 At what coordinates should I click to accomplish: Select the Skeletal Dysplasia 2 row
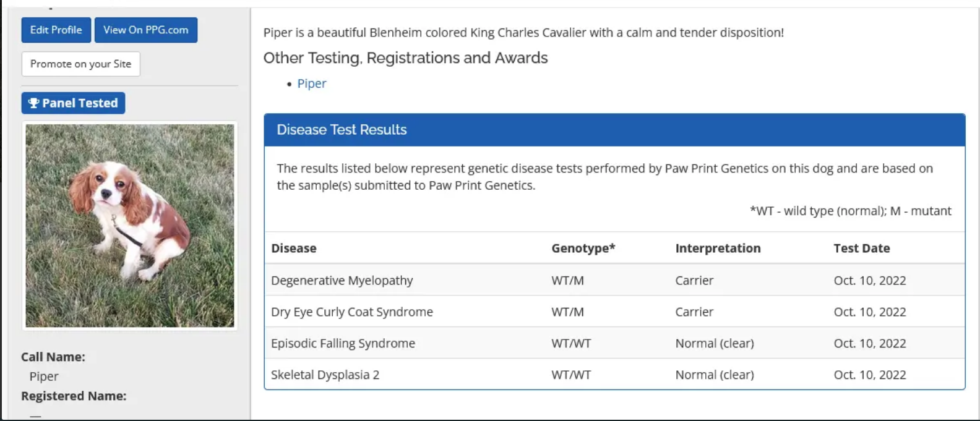[x=325, y=375]
